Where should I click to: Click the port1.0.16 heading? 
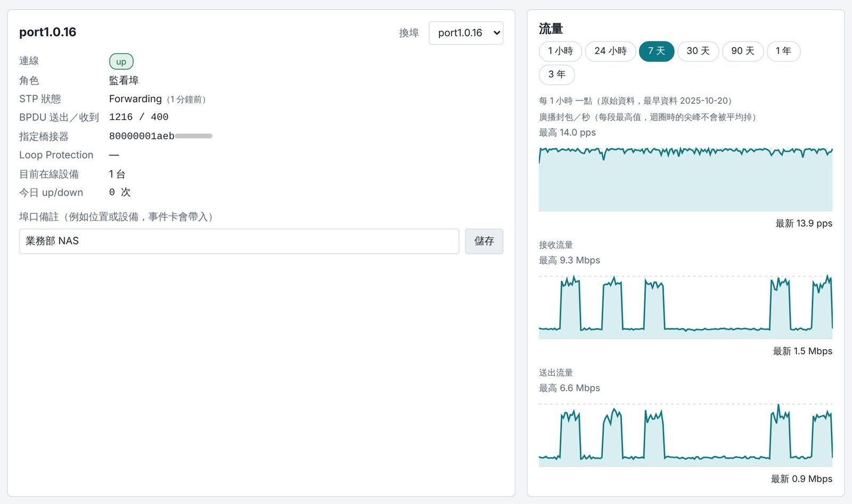pos(48,32)
